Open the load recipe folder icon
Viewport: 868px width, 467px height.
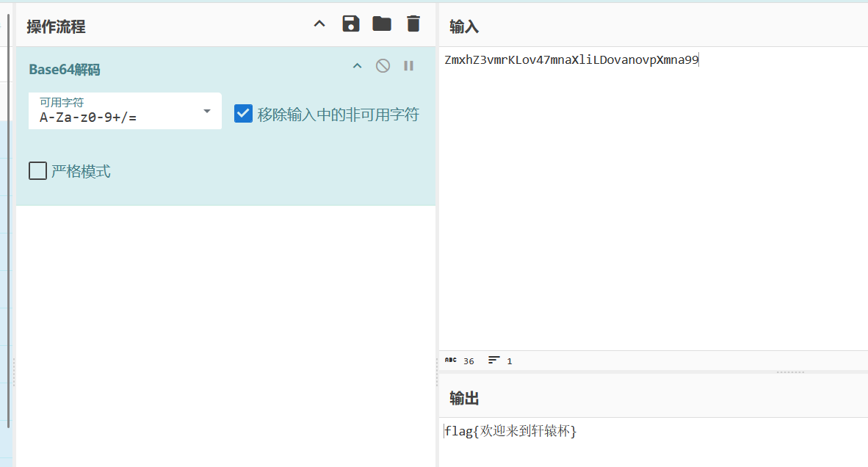coord(382,24)
